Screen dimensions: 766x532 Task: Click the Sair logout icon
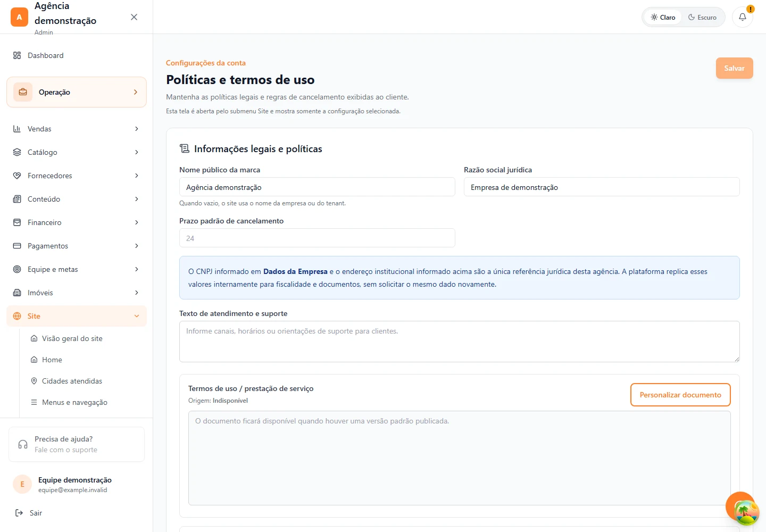[19, 513]
